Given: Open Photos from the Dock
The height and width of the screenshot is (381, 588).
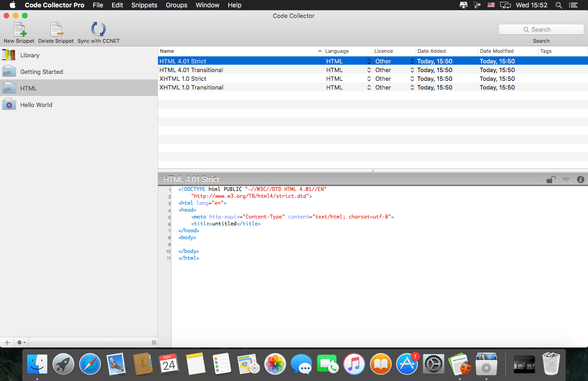Looking at the screenshot, I should tap(275, 364).
